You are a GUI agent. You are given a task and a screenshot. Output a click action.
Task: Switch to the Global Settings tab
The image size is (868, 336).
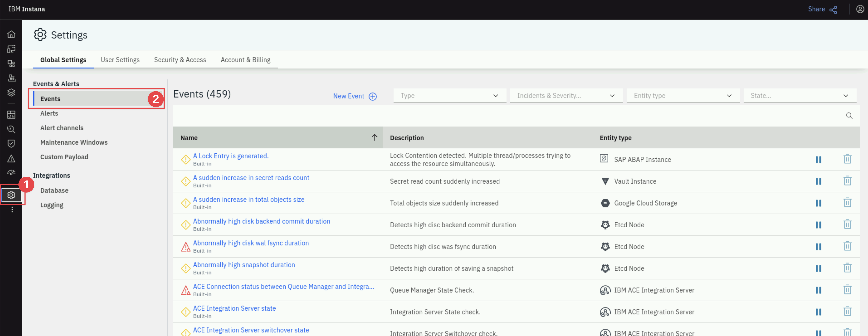pos(63,60)
